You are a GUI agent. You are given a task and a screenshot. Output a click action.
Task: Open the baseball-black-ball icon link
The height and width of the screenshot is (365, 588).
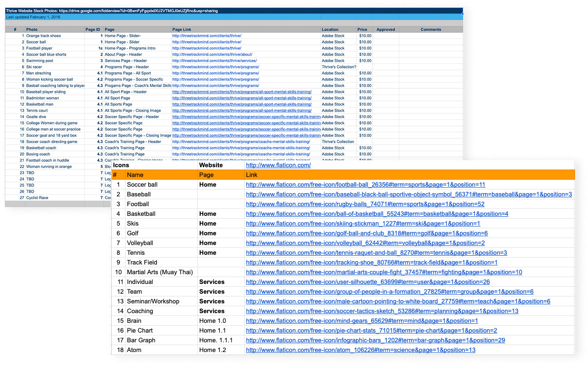pyautogui.click(x=409, y=194)
